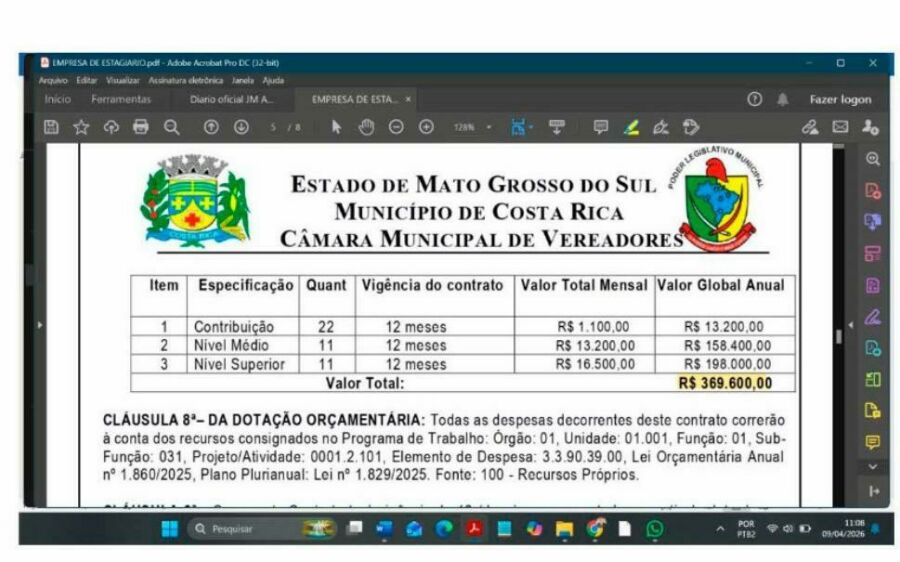Open the zoom percentage dropdown arrow
The image size is (900, 562).
coord(489,127)
